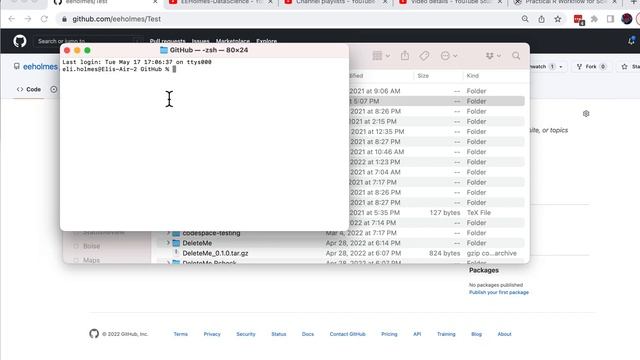Viewport: 640px width, 360px height.
Task: Select the codespace-testing folder row
Action: [341, 233]
